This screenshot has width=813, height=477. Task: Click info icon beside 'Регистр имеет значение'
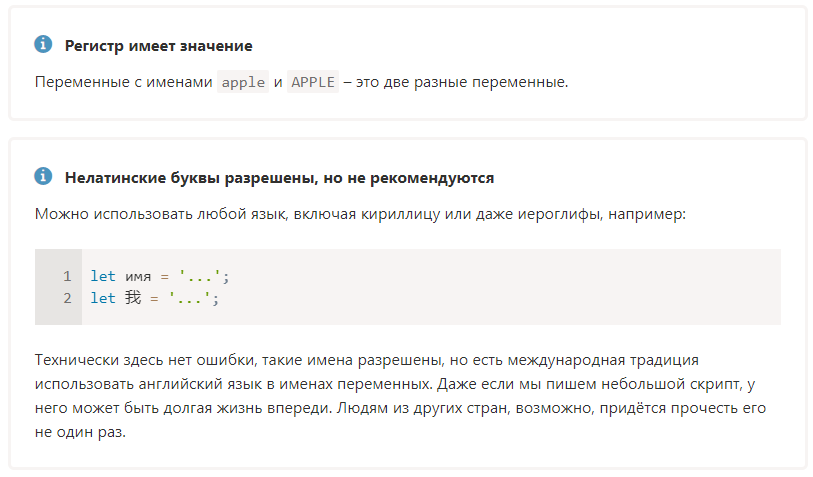coord(43,44)
